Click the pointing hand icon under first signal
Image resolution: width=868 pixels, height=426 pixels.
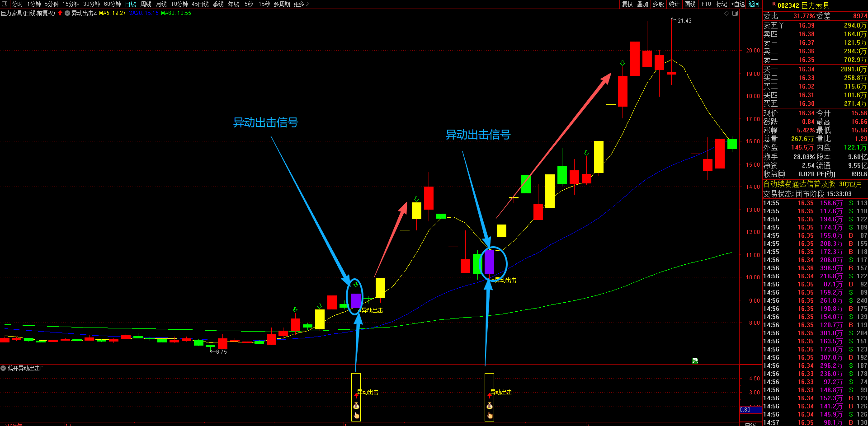pos(356,415)
